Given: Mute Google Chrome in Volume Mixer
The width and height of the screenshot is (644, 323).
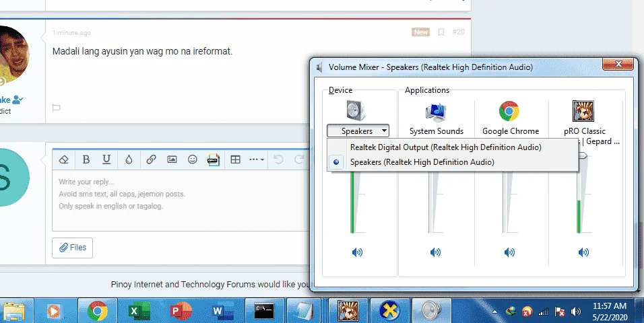Looking at the screenshot, I should tap(509, 252).
